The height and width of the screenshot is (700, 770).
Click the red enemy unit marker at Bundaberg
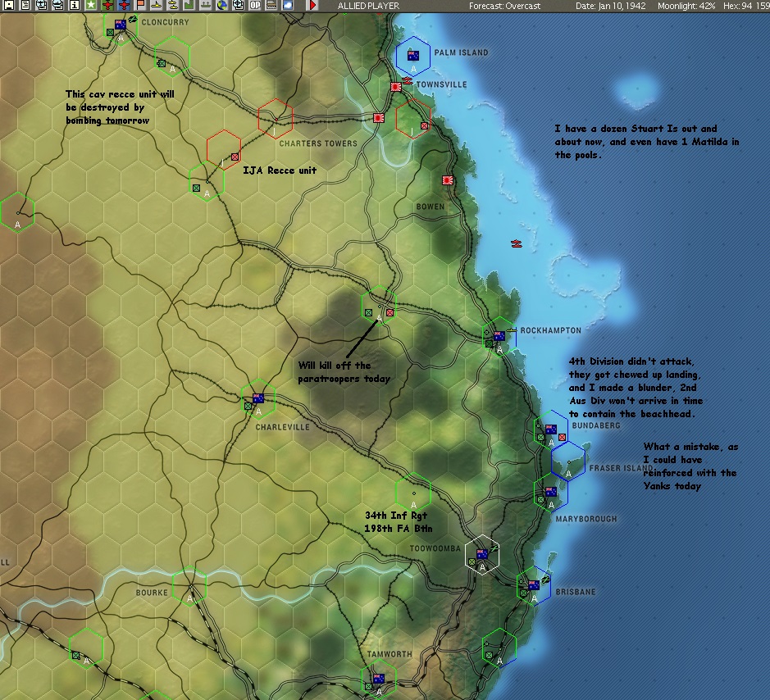[563, 437]
